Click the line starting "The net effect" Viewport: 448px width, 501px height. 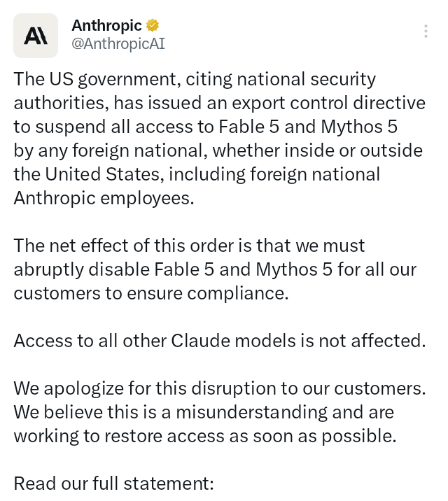(x=189, y=246)
